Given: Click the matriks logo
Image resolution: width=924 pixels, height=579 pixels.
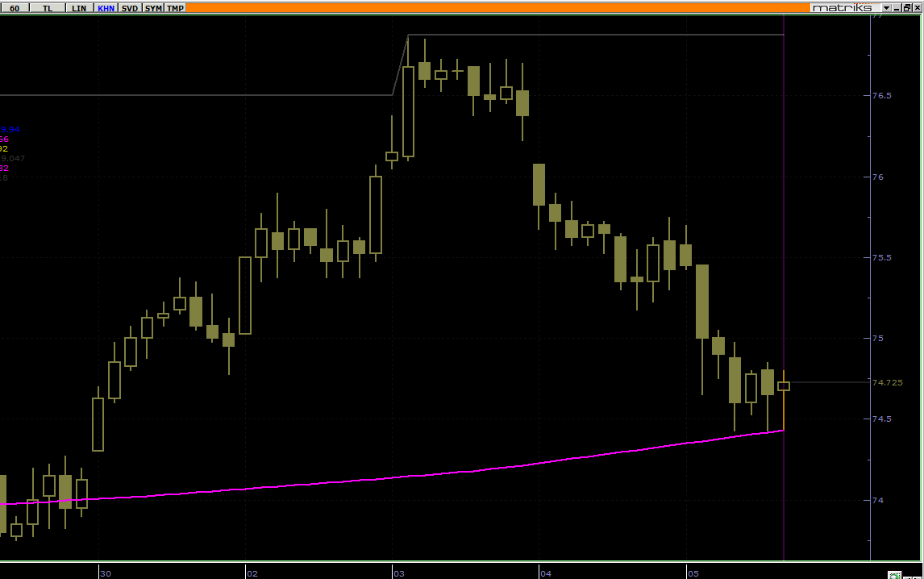Looking at the screenshot, I should tap(842, 8).
